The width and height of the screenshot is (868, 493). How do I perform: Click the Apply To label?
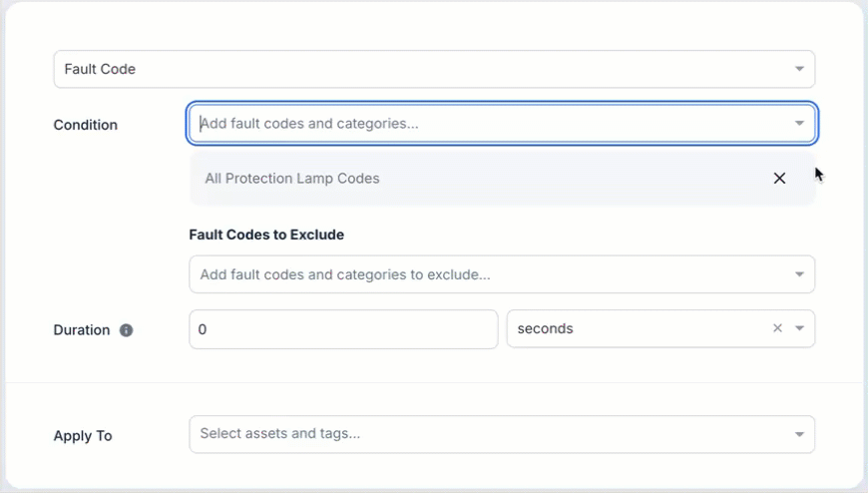click(82, 436)
